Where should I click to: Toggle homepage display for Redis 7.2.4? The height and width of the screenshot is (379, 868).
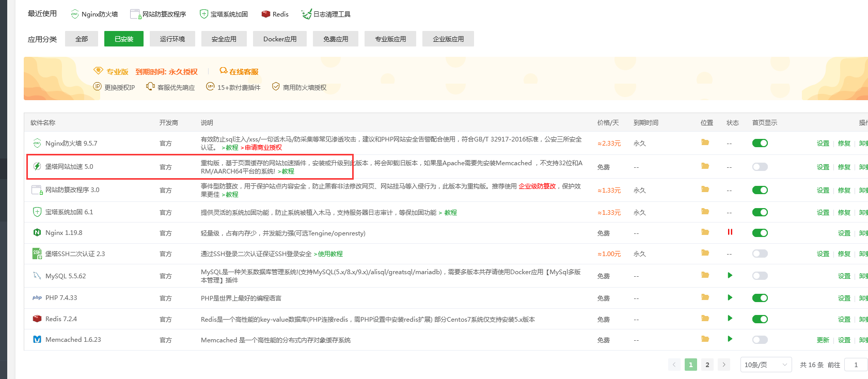(x=760, y=319)
